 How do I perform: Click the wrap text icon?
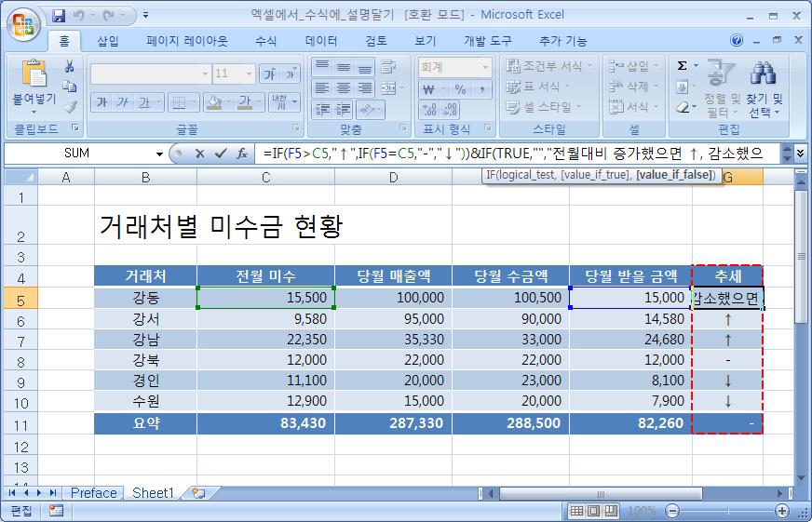pos(388,67)
